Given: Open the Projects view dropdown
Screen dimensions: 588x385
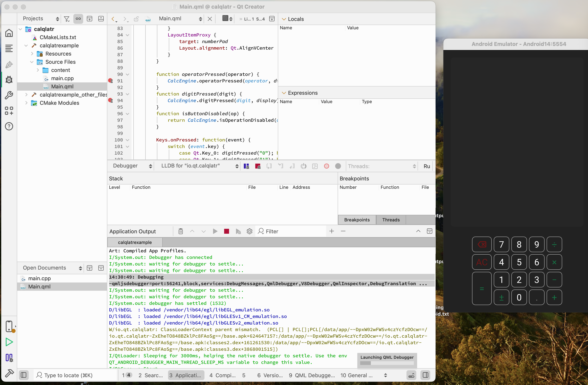Looking at the screenshot, I should coord(41,19).
